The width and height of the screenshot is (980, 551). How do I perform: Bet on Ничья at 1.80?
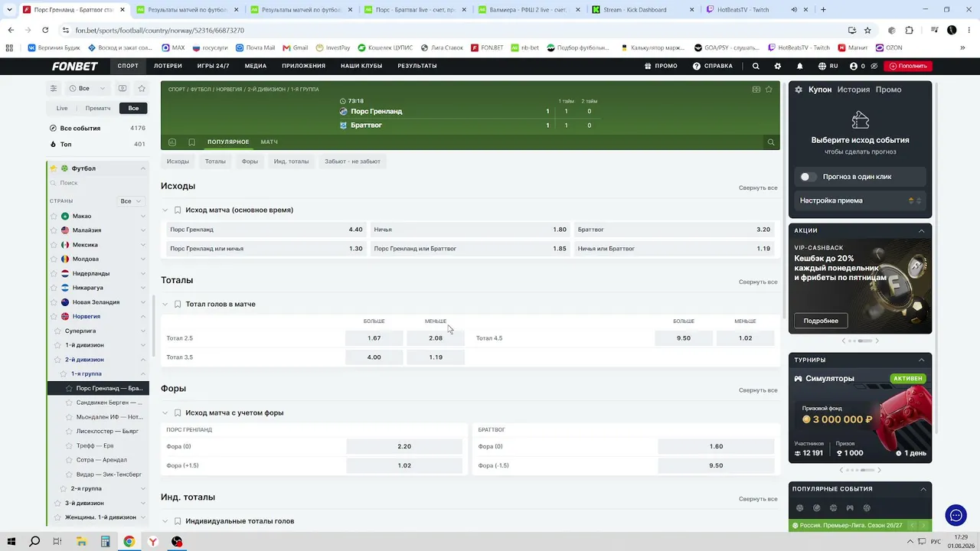(470, 230)
